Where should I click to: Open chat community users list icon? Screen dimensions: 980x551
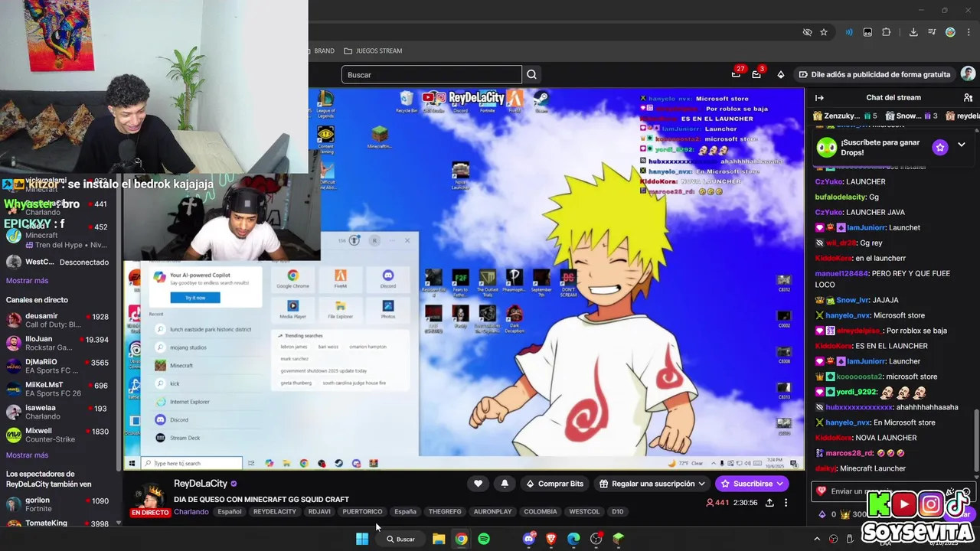coord(968,98)
